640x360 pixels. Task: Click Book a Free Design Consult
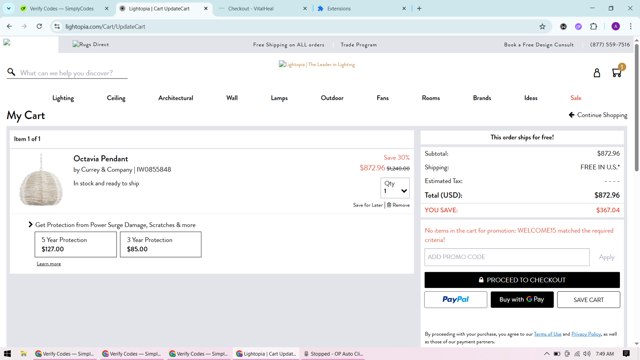click(538, 44)
